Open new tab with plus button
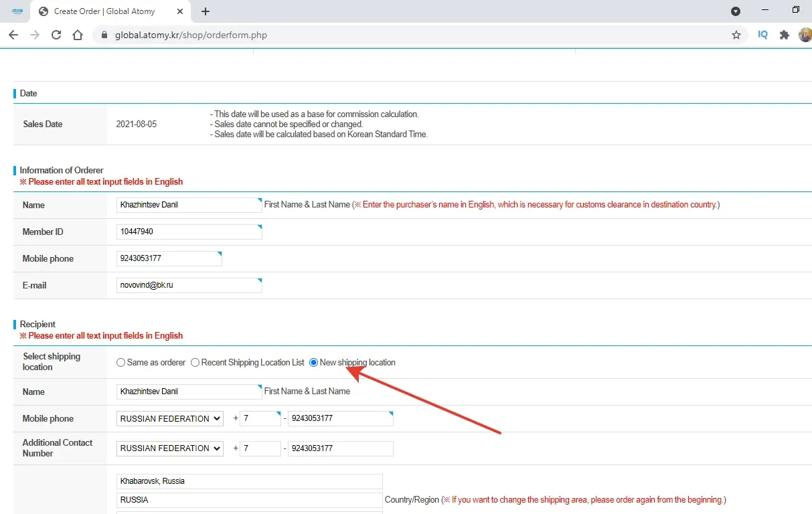Image resolution: width=812 pixels, height=514 pixels. pyautogui.click(x=206, y=11)
